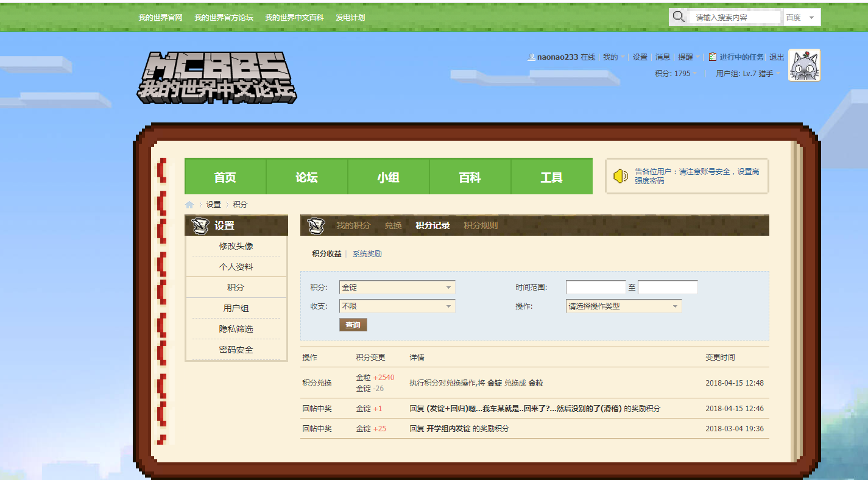
Task: Open 设置 in top user bar
Action: tap(640, 57)
